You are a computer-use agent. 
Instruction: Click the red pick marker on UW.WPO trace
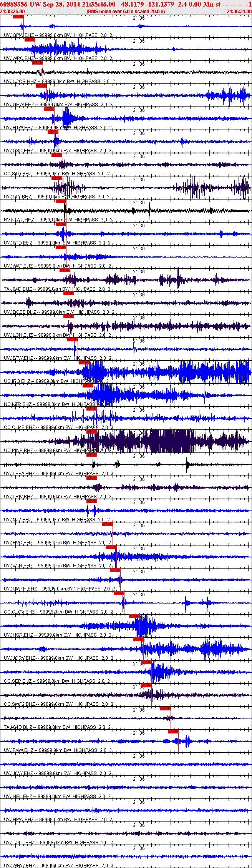[x=30, y=40]
